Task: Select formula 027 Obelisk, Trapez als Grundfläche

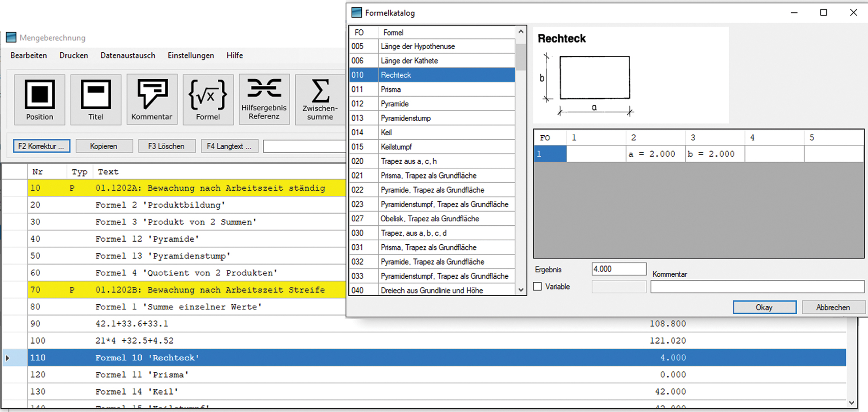Action: tap(432, 219)
